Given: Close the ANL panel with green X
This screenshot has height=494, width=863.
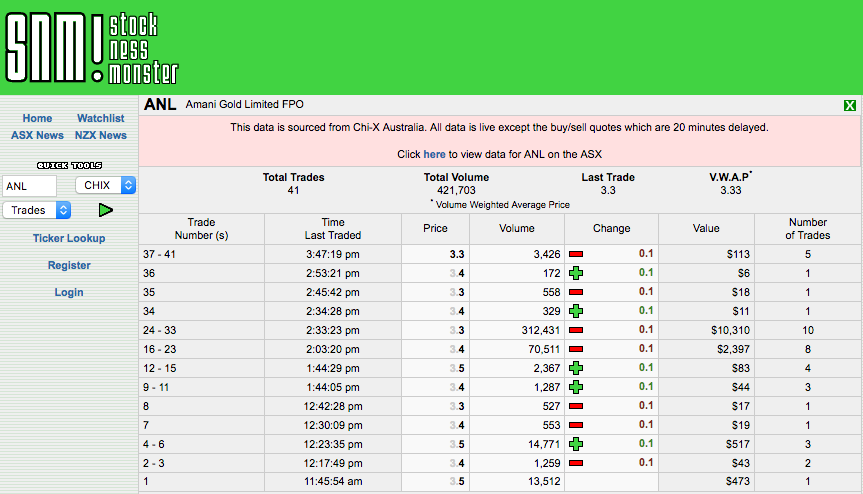Looking at the screenshot, I should [x=850, y=106].
